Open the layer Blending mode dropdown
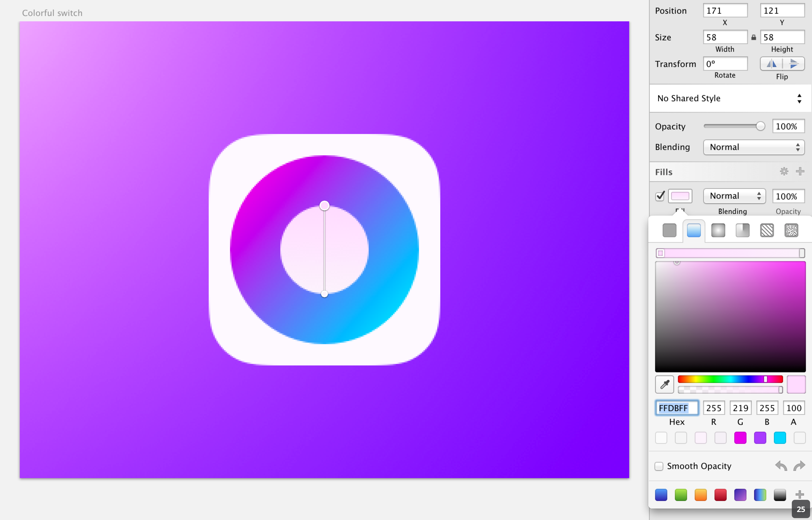 point(754,147)
